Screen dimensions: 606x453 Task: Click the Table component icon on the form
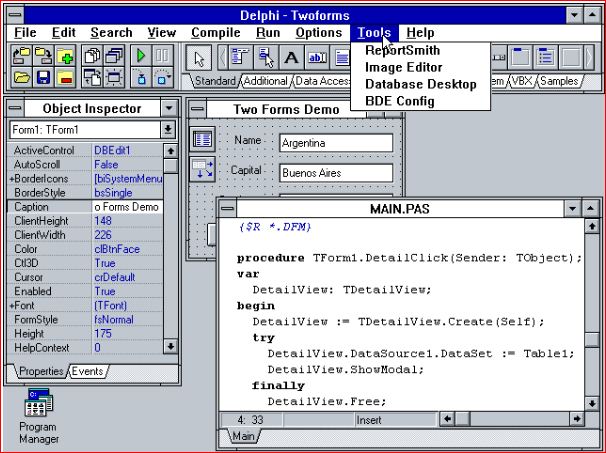(x=202, y=139)
